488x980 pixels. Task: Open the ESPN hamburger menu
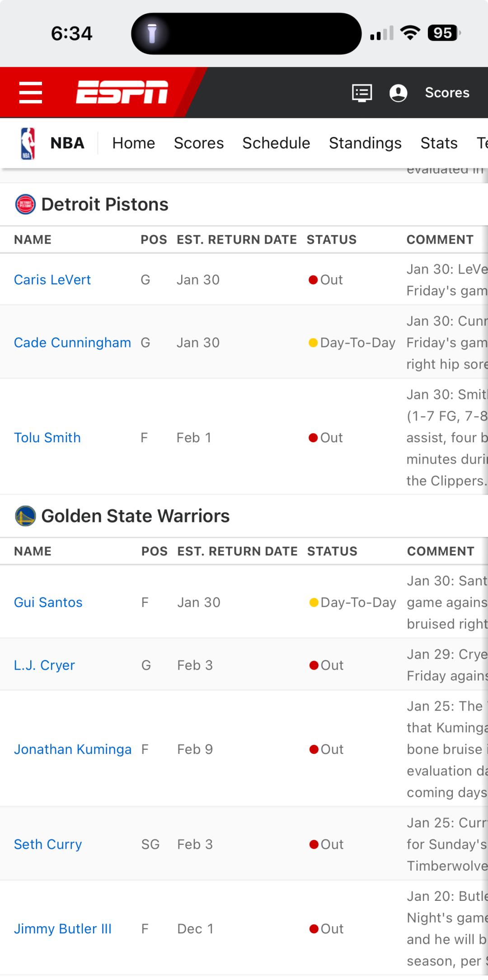coord(31,93)
